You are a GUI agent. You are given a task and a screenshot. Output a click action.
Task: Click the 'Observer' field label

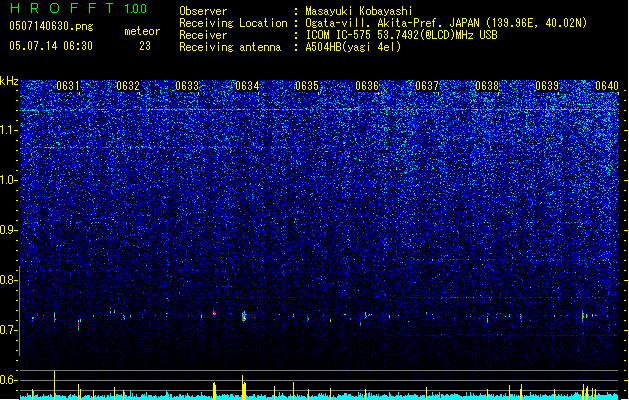203,11
